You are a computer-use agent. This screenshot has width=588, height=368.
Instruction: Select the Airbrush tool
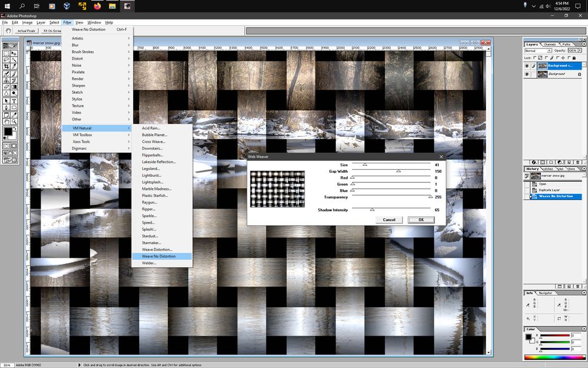pos(6,74)
